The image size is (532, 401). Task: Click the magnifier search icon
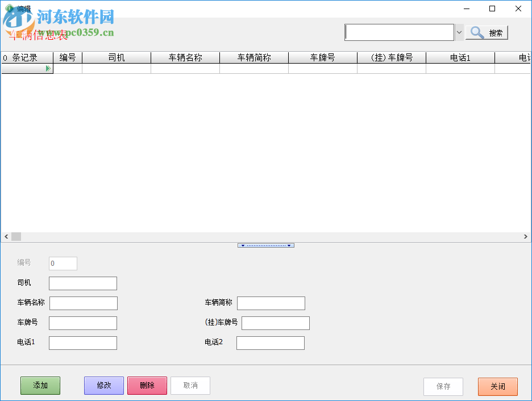476,32
